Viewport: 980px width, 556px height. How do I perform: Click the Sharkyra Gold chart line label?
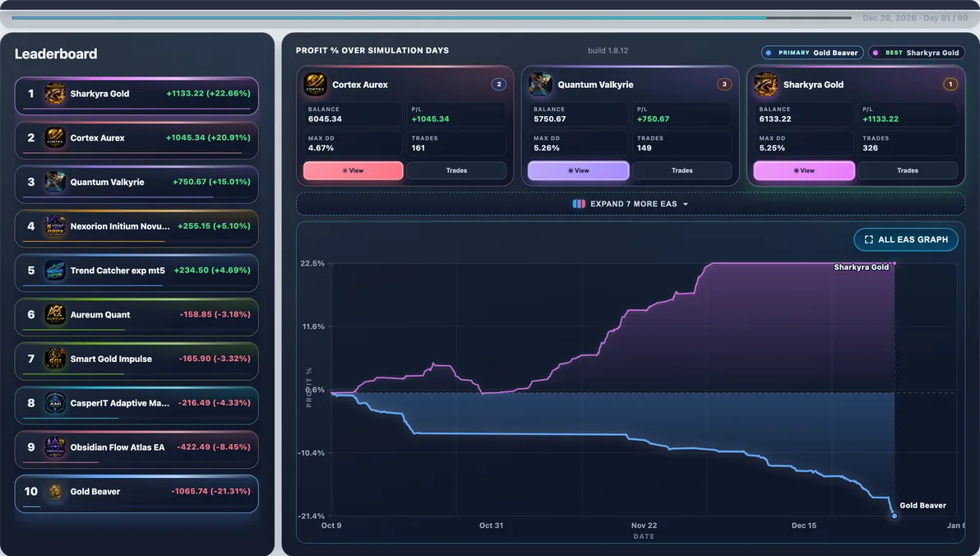click(x=862, y=267)
